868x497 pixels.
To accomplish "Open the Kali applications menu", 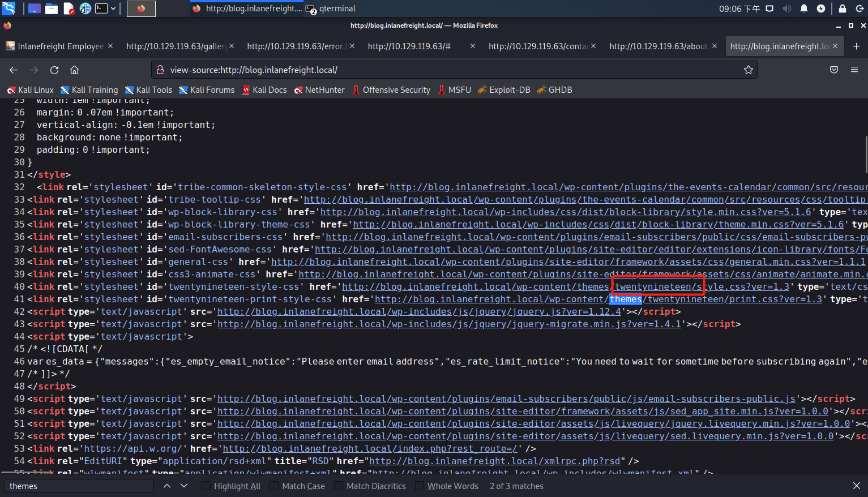I will point(8,8).
